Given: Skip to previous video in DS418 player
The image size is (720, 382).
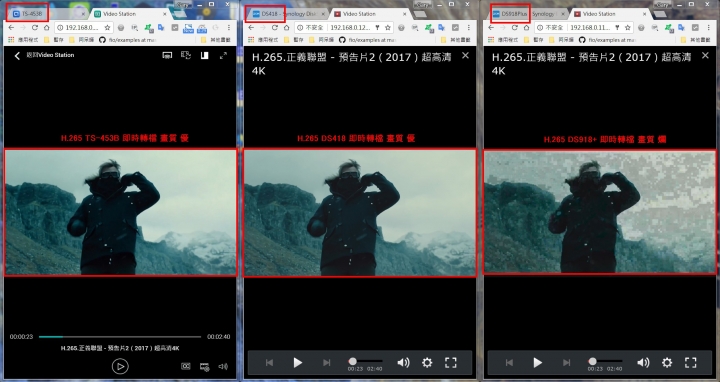Looking at the screenshot, I should click(x=270, y=362).
